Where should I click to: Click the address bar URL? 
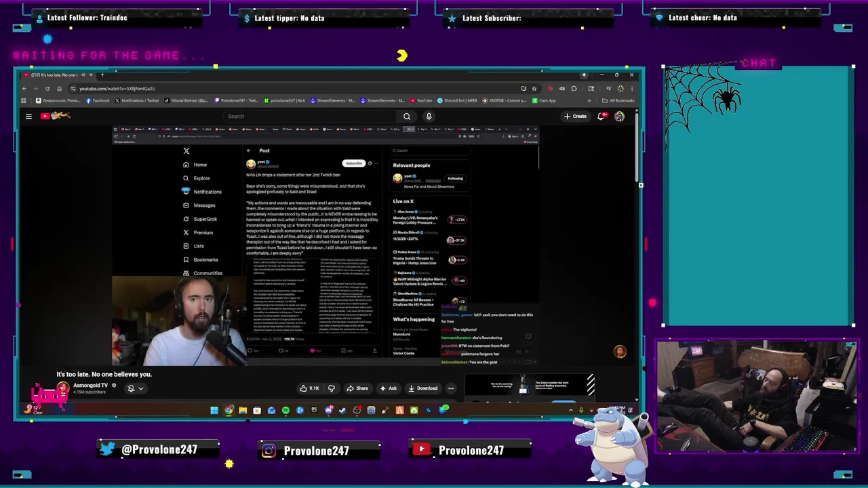coord(117,88)
